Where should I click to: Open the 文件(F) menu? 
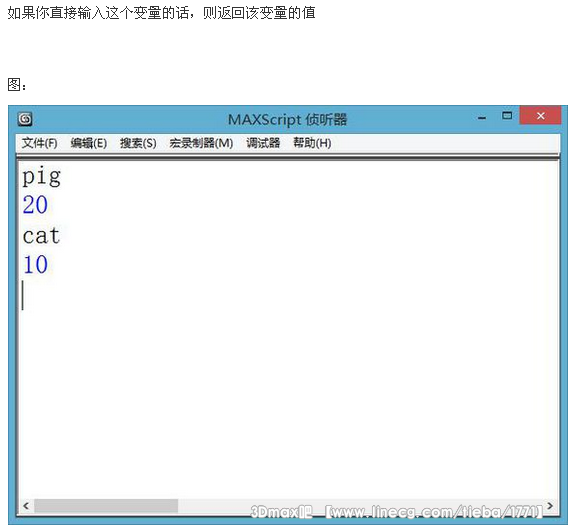[39, 143]
